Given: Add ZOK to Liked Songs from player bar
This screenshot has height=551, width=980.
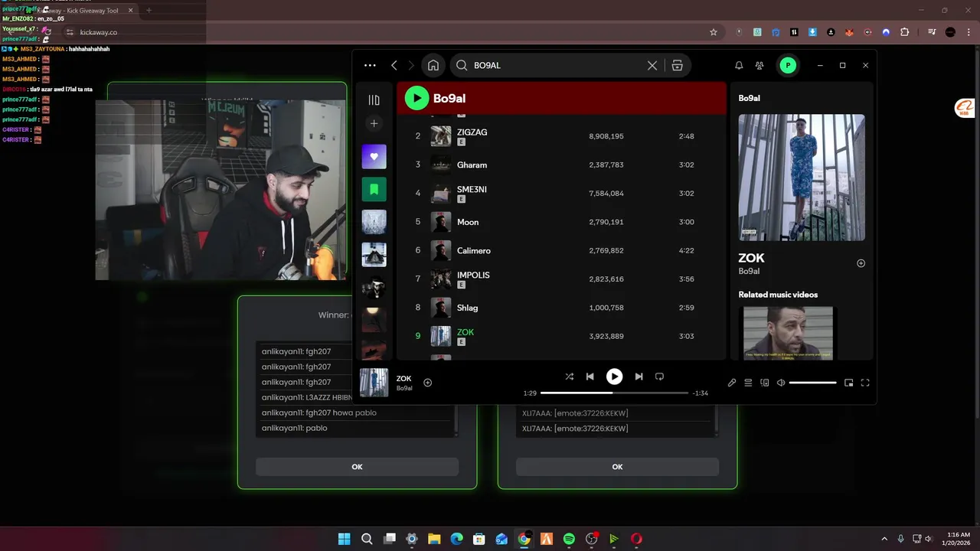Looking at the screenshot, I should [428, 383].
